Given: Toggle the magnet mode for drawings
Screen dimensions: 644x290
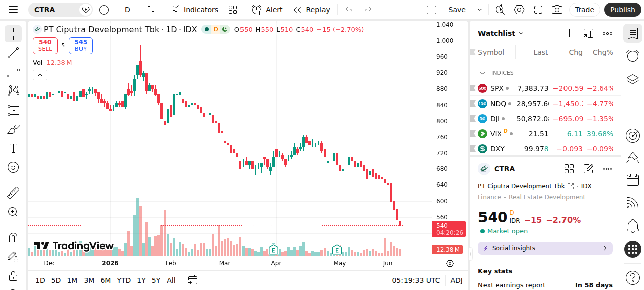Looking at the screenshot, I should [x=13, y=237].
